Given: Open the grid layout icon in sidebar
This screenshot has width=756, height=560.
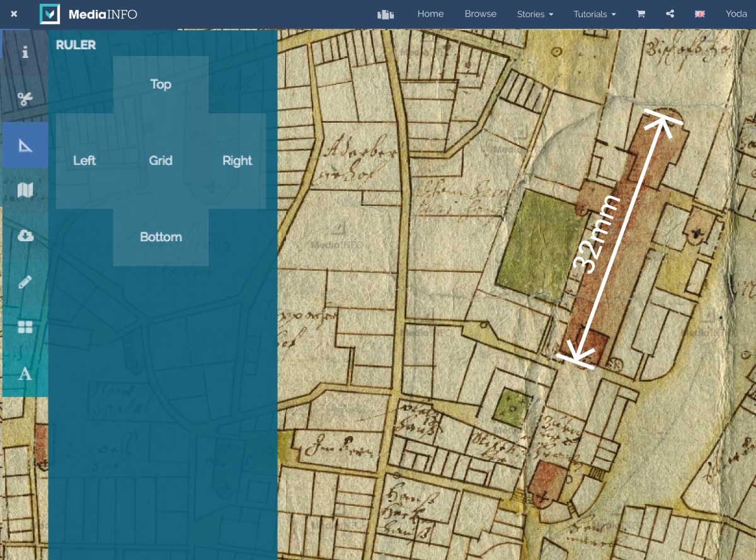Looking at the screenshot, I should tap(25, 327).
